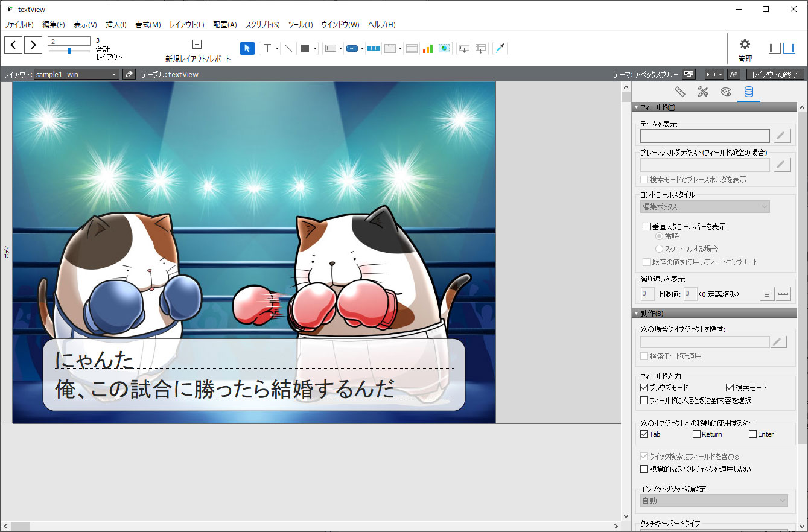Image resolution: width=808 pixels, height=532 pixels.
Task: Uncheck ブラウズモード field entry checkbox
Action: pyautogui.click(x=644, y=387)
